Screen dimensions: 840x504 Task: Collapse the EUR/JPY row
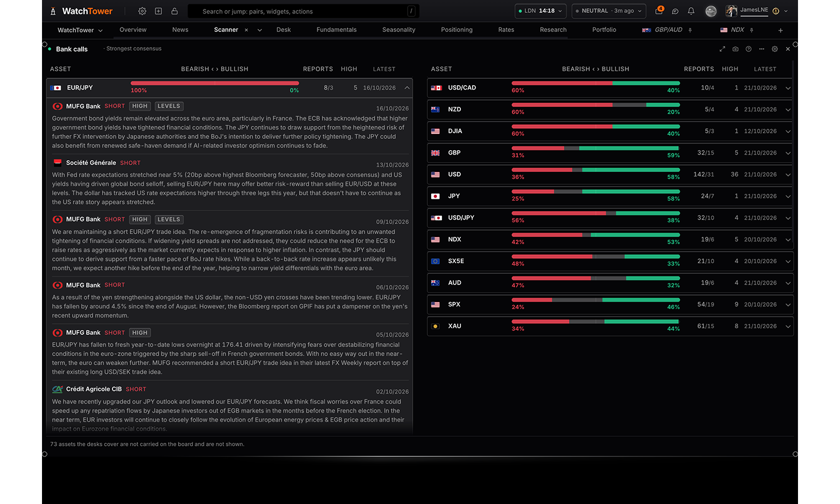(x=407, y=88)
